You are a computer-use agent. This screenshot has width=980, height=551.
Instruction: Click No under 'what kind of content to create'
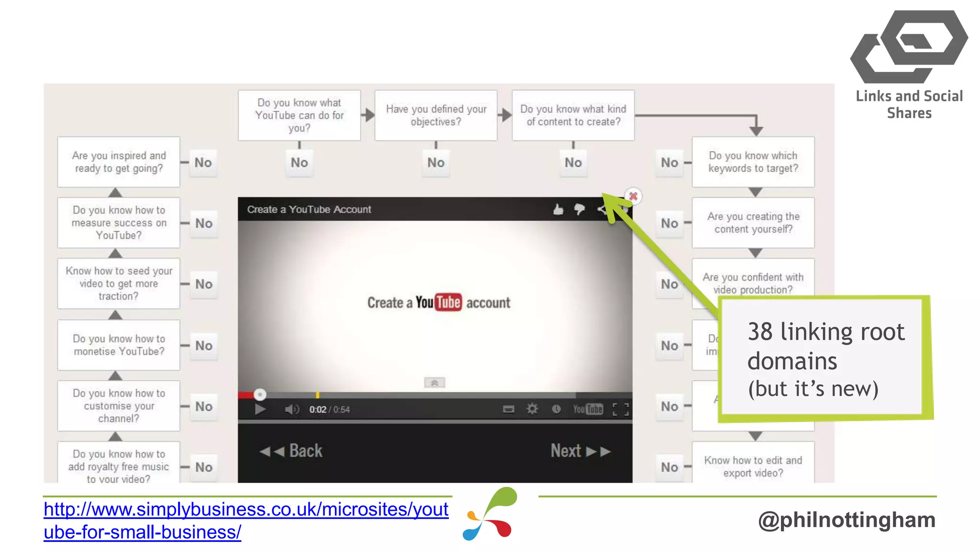(x=573, y=163)
